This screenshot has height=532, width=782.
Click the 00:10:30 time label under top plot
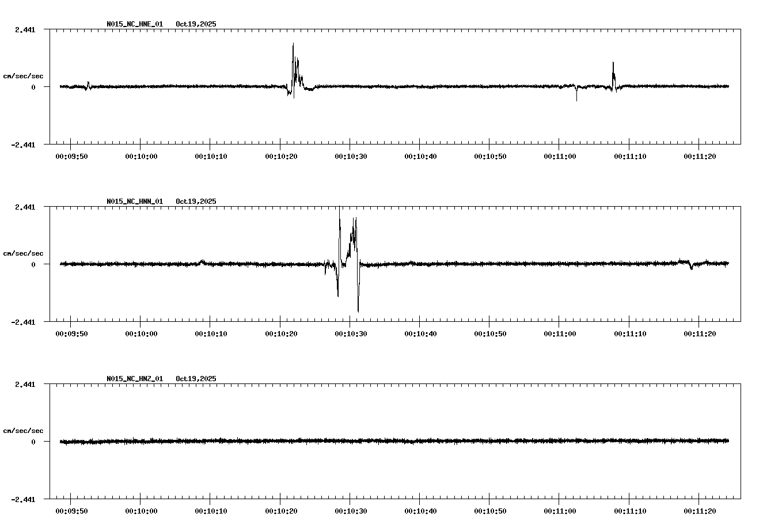352,155
